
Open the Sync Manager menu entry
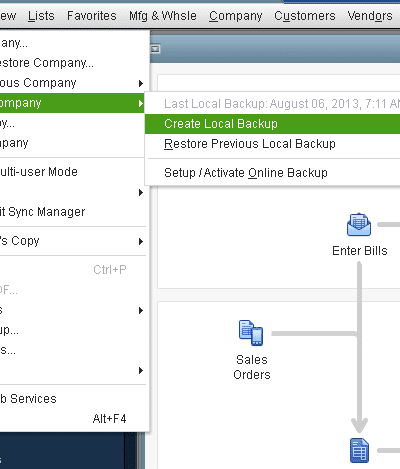[73, 212]
